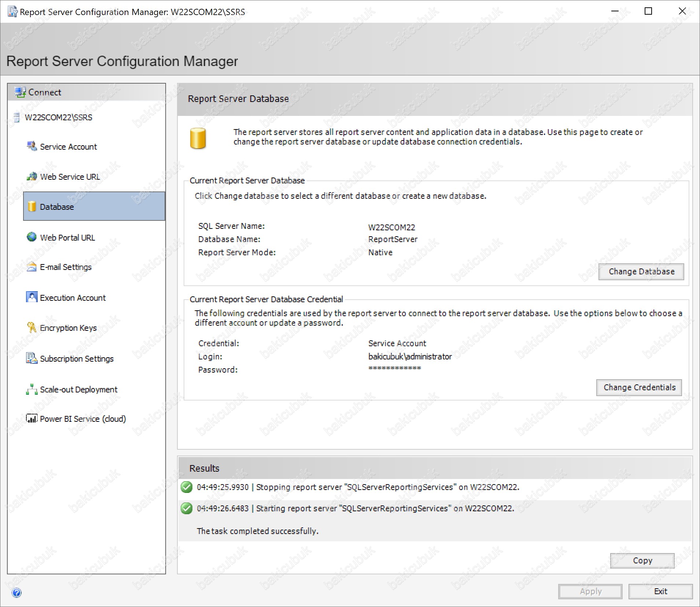Click the Execution Account user icon
700x607 pixels.
[x=32, y=297]
